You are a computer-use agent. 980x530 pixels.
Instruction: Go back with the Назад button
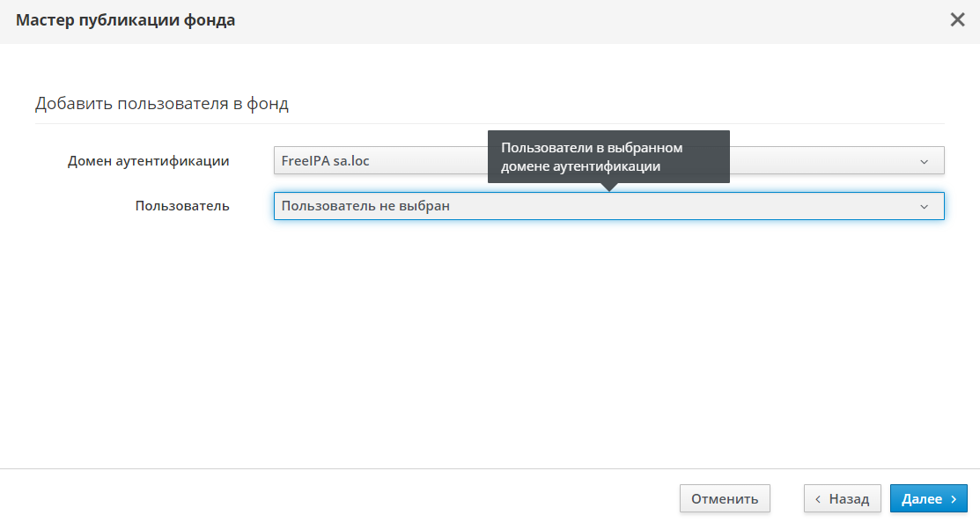[x=842, y=499]
